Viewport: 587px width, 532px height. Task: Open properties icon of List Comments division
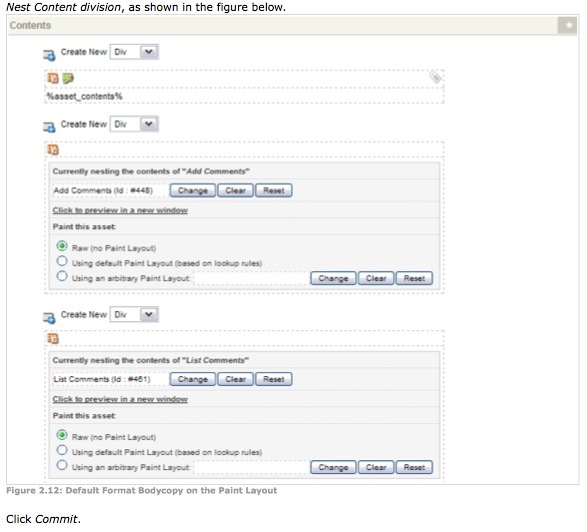click(x=53, y=339)
